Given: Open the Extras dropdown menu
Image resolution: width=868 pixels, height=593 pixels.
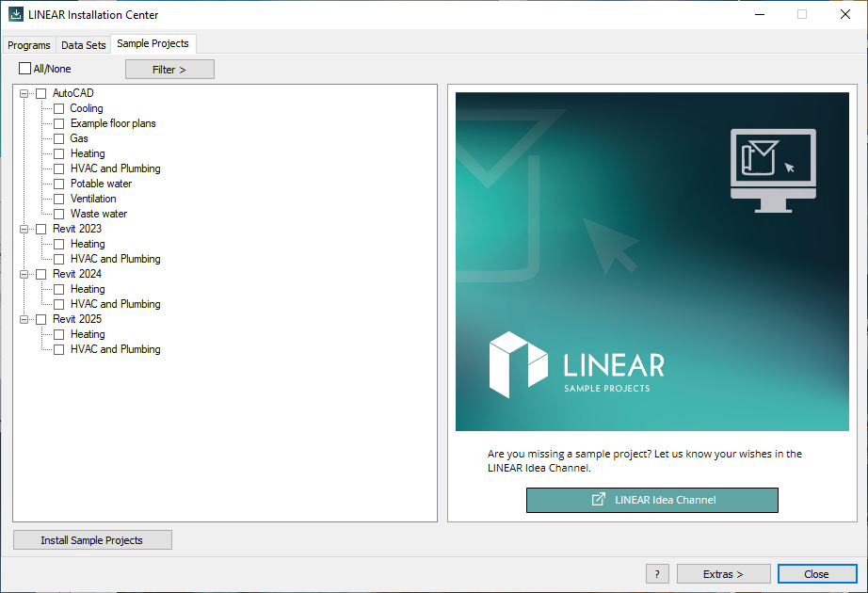Looking at the screenshot, I should 723,573.
